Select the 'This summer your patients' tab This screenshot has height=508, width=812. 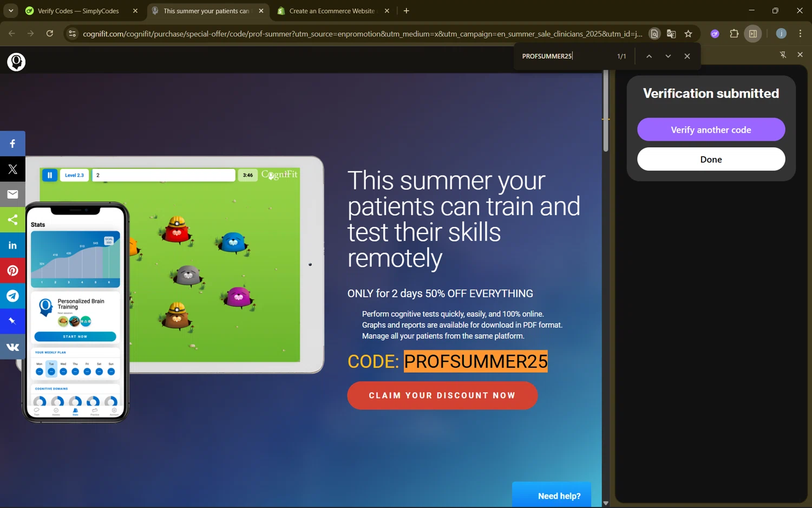click(x=208, y=11)
